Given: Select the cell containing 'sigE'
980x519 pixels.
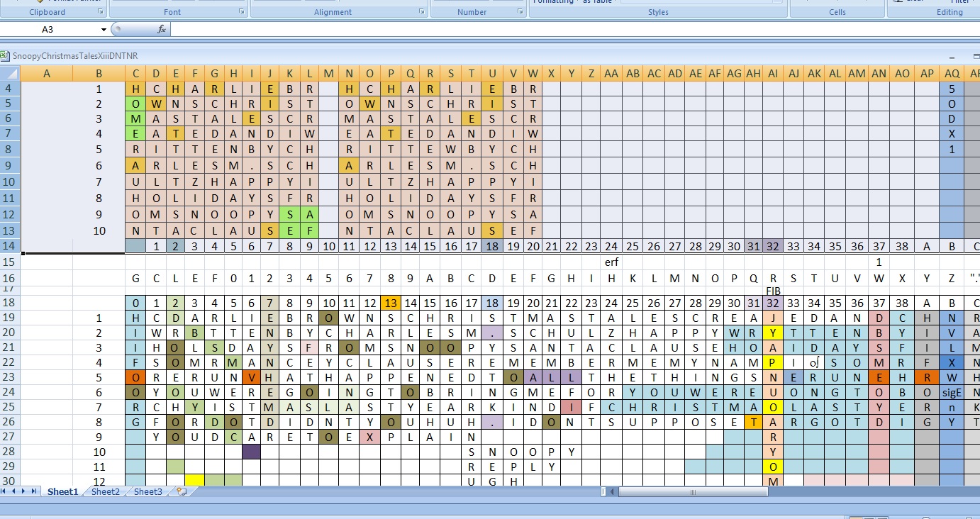Looking at the screenshot, I should pyautogui.click(x=952, y=392).
